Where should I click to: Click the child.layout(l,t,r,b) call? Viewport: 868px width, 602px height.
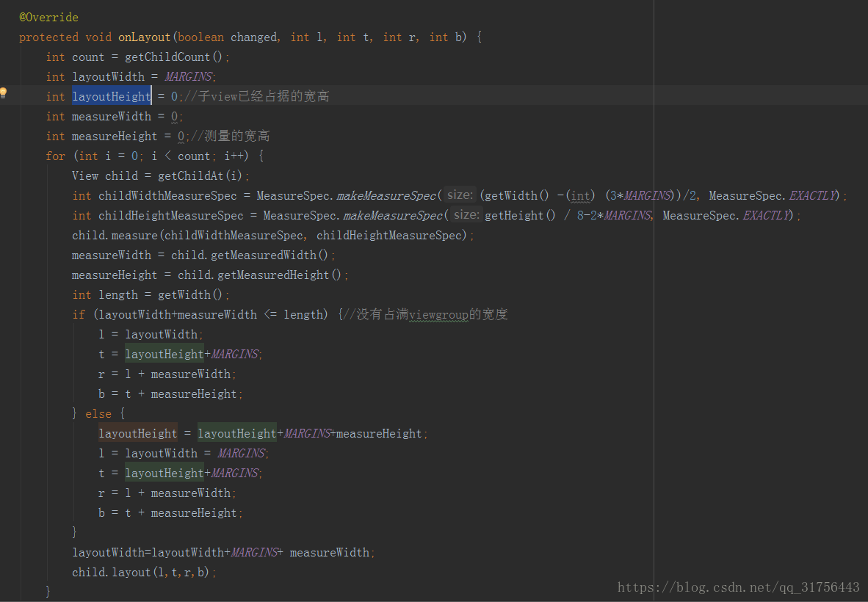[142, 571]
